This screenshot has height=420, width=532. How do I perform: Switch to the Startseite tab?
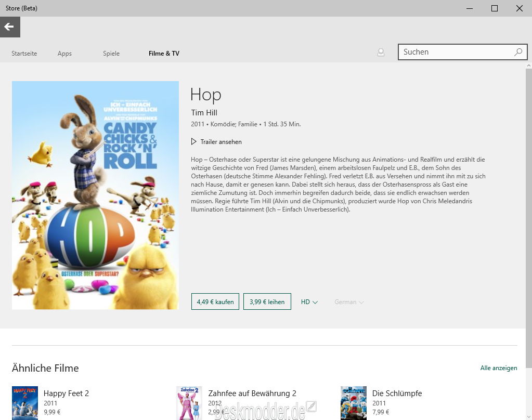tap(24, 54)
